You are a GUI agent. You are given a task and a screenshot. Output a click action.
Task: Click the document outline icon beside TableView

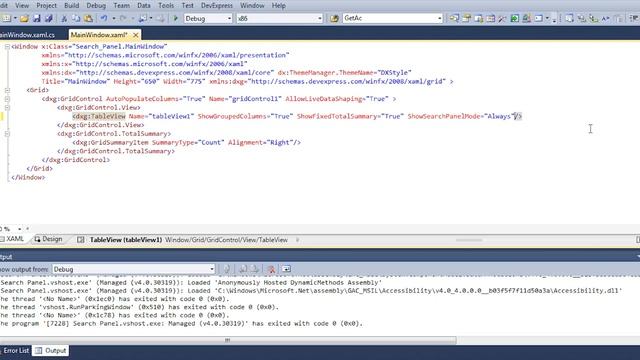click(81, 240)
